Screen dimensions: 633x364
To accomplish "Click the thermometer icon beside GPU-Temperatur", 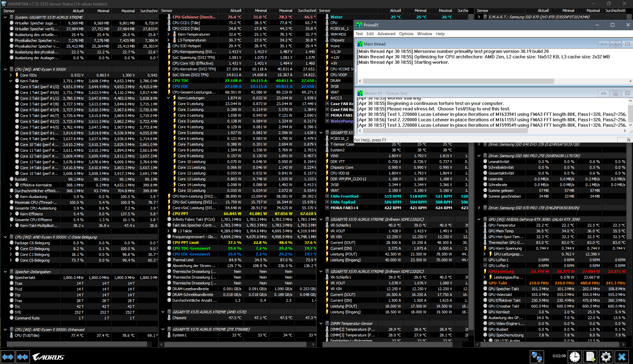I will pyautogui.click(x=485, y=225).
